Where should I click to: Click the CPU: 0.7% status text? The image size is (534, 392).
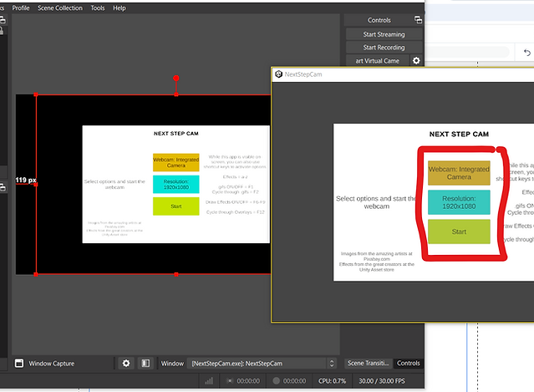[x=332, y=381]
